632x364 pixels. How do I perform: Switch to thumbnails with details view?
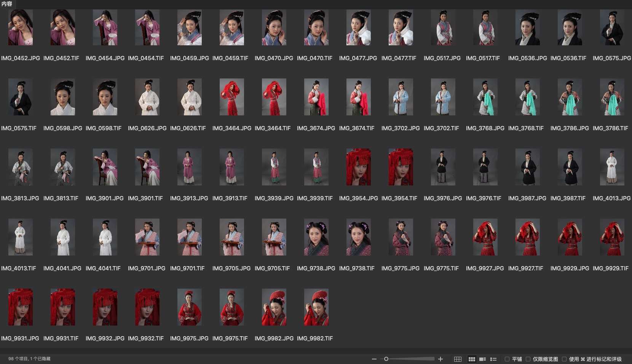pyautogui.click(x=482, y=359)
